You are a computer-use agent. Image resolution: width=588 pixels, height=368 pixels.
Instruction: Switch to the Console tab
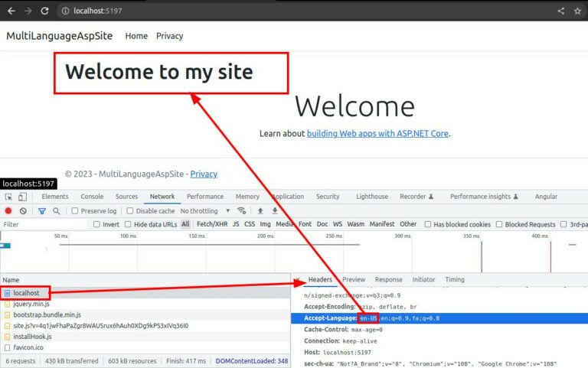point(92,197)
